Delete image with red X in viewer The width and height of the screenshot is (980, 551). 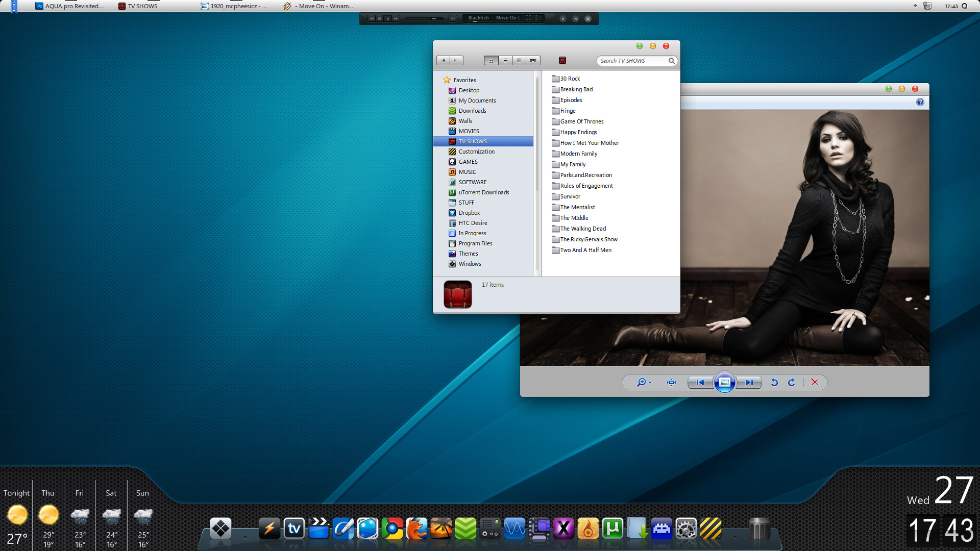pyautogui.click(x=815, y=382)
